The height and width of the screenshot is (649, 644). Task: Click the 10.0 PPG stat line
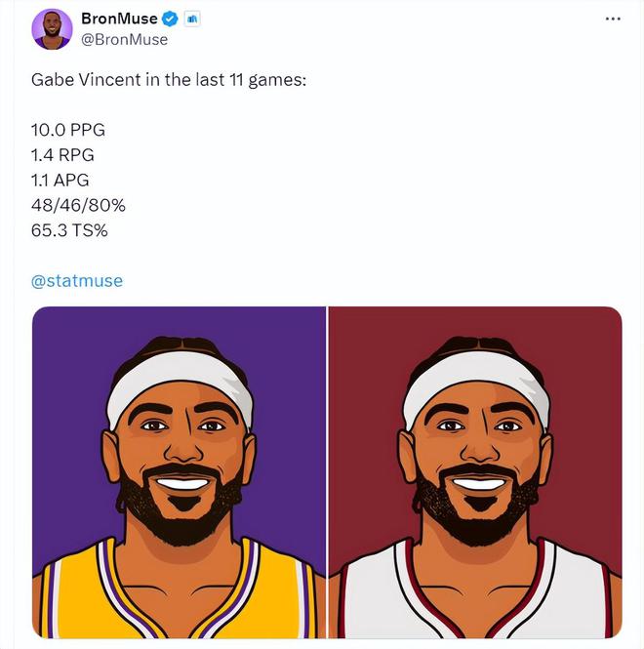coord(68,130)
